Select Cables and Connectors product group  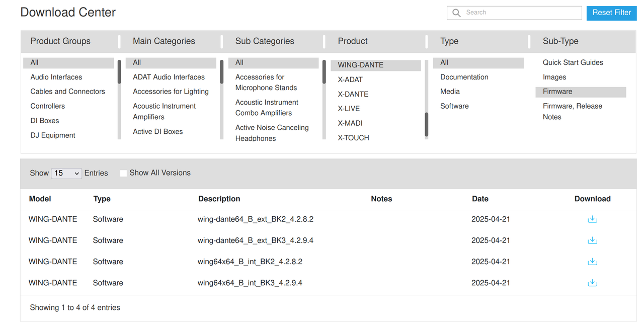pyautogui.click(x=68, y=92)
